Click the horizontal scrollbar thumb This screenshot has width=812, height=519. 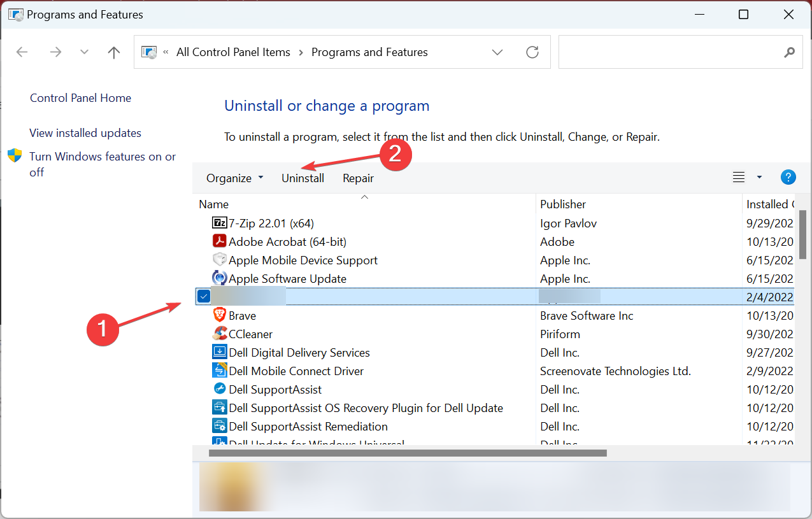(x=408, y=453)
